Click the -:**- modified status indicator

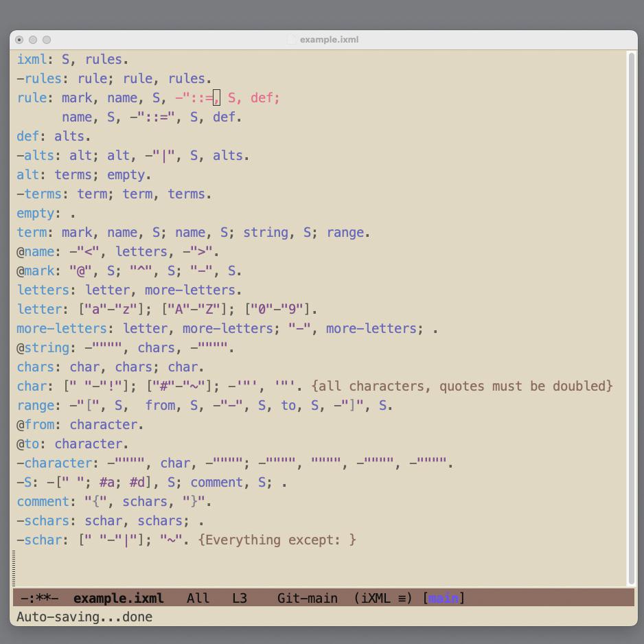(x=39, y=598)
